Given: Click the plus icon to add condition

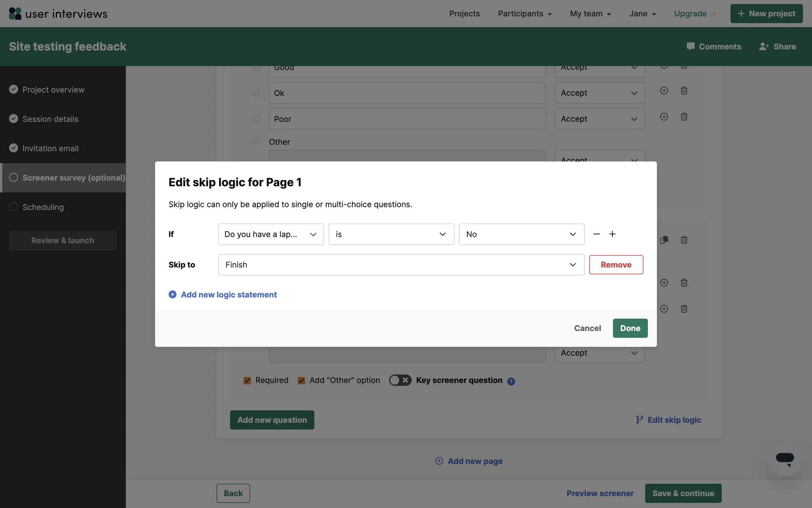Looking at the screenshot, I should point(612,234).
